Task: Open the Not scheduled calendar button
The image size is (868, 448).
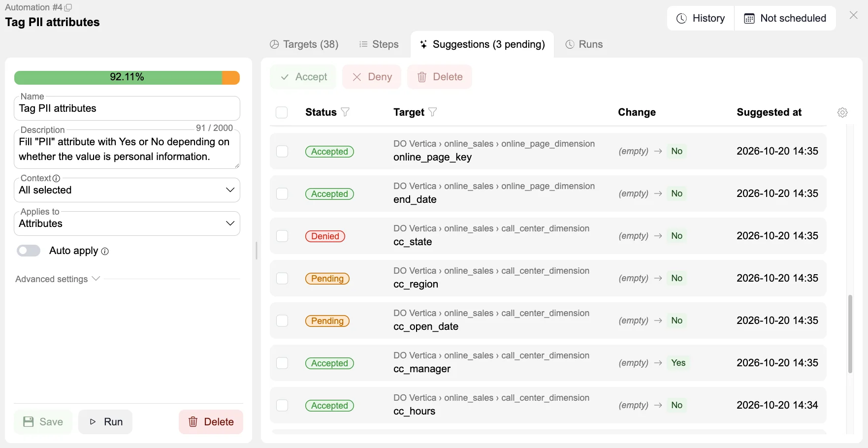Action: tap(785, 18)
